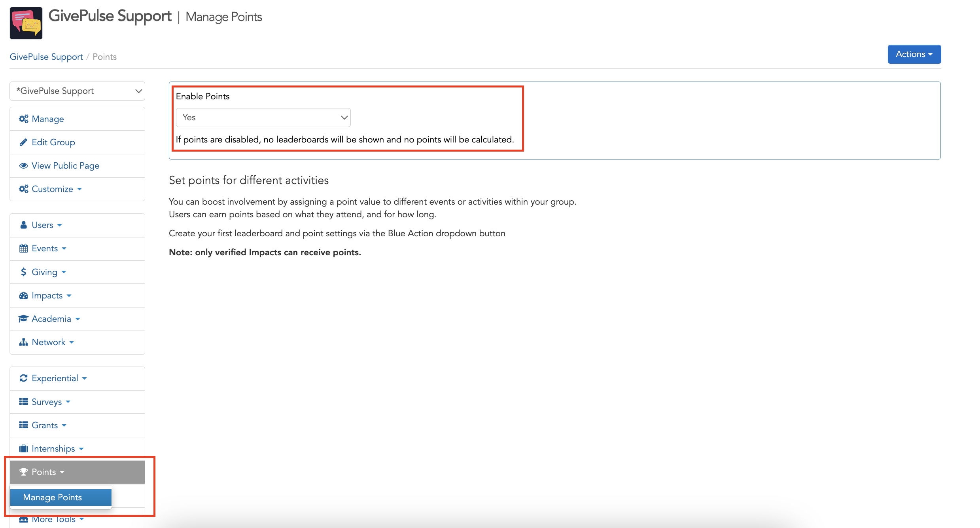Image resolution: width=980 pixels, height=528 pixels.
Task: Expand the Experiential menu caret
Action: pyautogui.click(x=85, y=378)
